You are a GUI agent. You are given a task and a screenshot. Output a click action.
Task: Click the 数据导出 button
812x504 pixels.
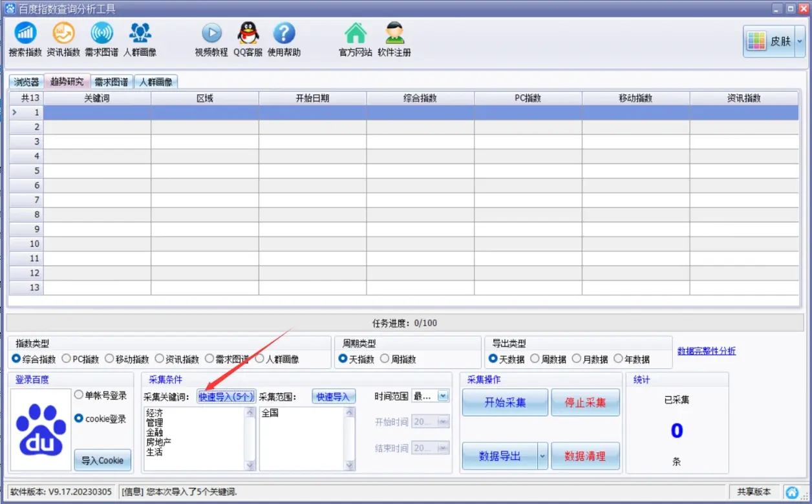[500, 456]
